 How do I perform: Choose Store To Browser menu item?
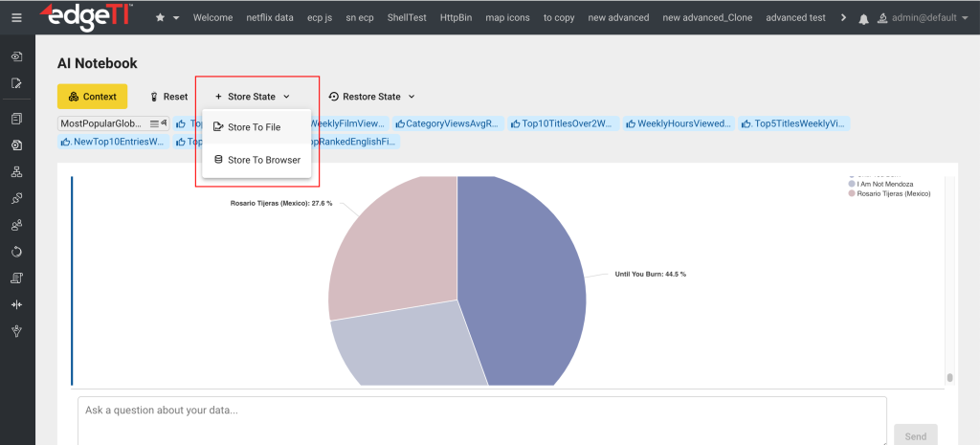click(263, 160)
